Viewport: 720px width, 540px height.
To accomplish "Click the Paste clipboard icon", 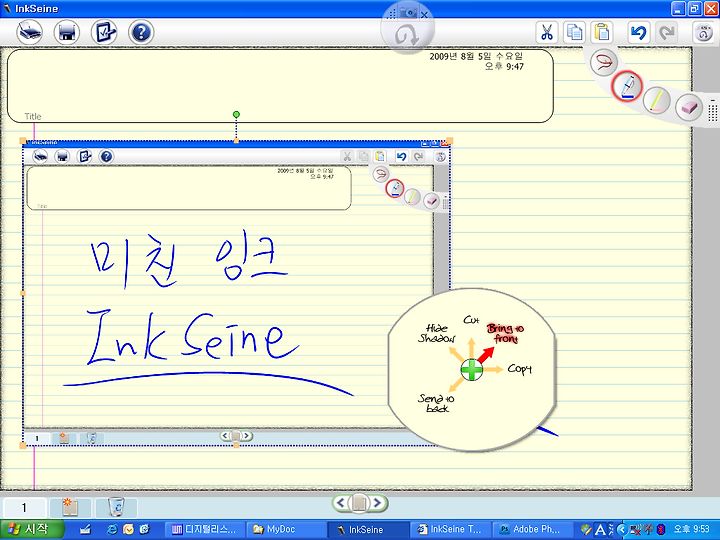I will point(602,33).
